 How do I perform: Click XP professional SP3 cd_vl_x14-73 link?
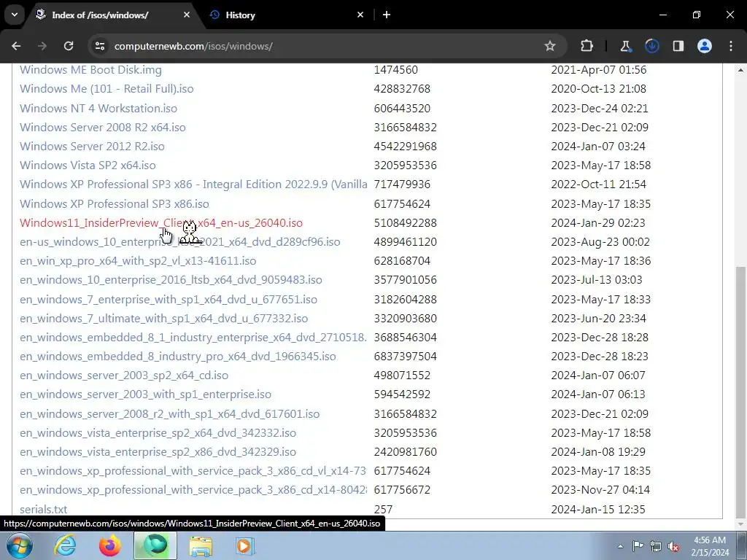click(193, 471)
